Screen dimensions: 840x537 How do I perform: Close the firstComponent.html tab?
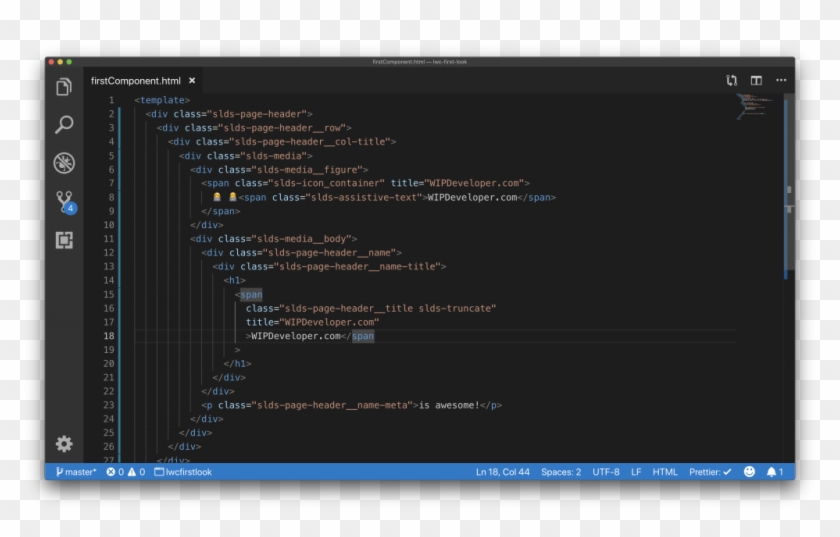[x=192, y=80]
